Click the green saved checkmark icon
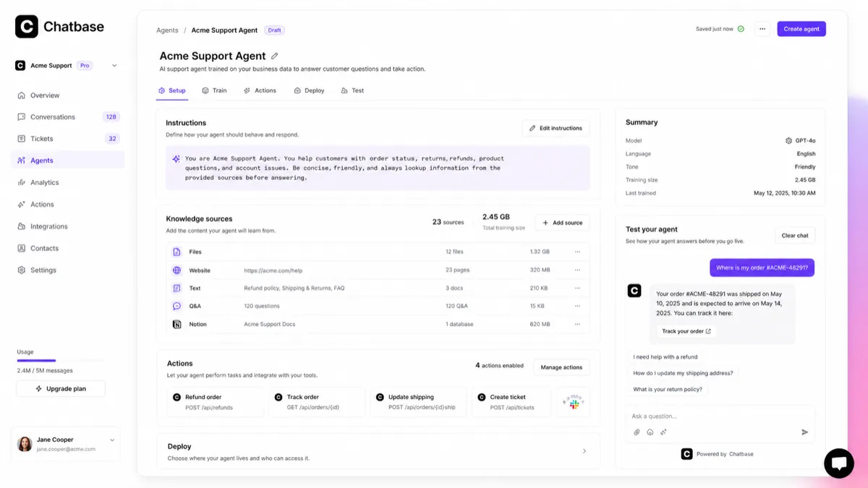Image resolution: width=868 pixels, height=488 pixels. [741, 29]
